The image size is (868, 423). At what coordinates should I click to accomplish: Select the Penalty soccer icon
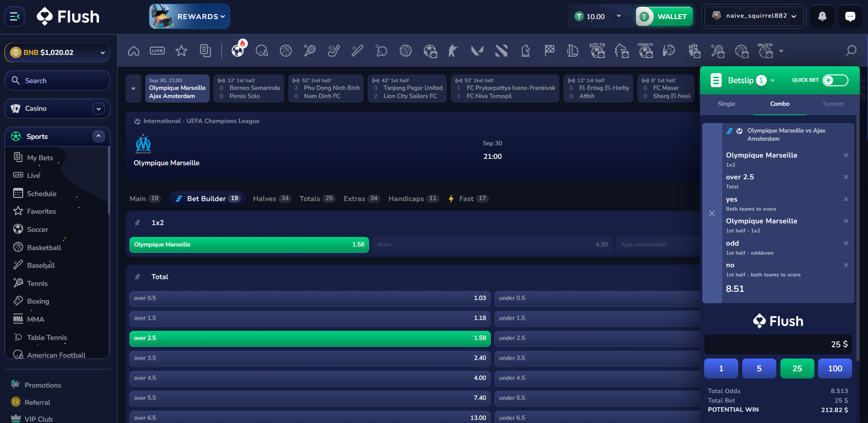(x=646, y=51)
